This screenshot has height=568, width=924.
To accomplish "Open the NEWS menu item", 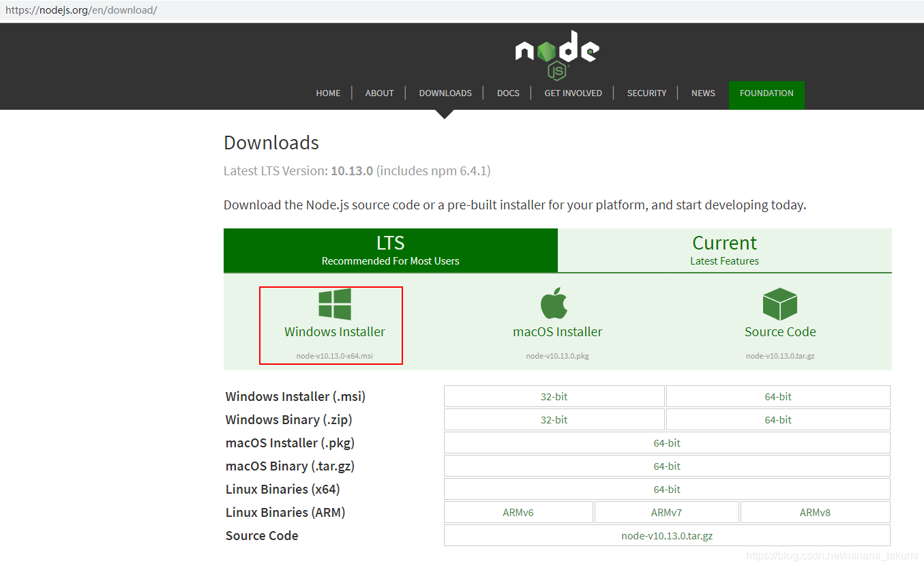I will [x=703, y=93].
